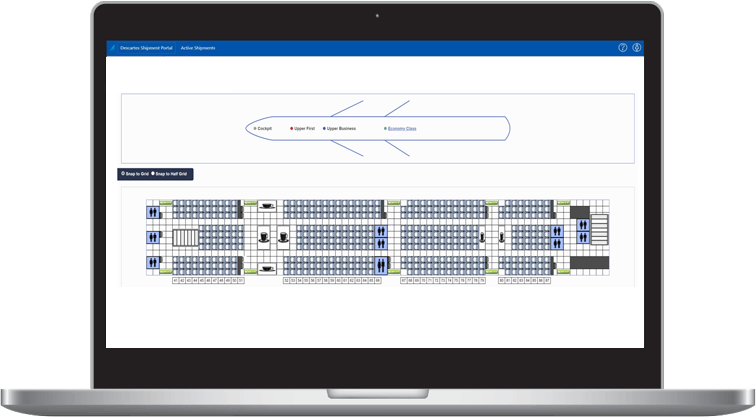Select the top coffee cup galley icon
The height and width of the screenshot is (417, 756).
[x=267, y=205]
